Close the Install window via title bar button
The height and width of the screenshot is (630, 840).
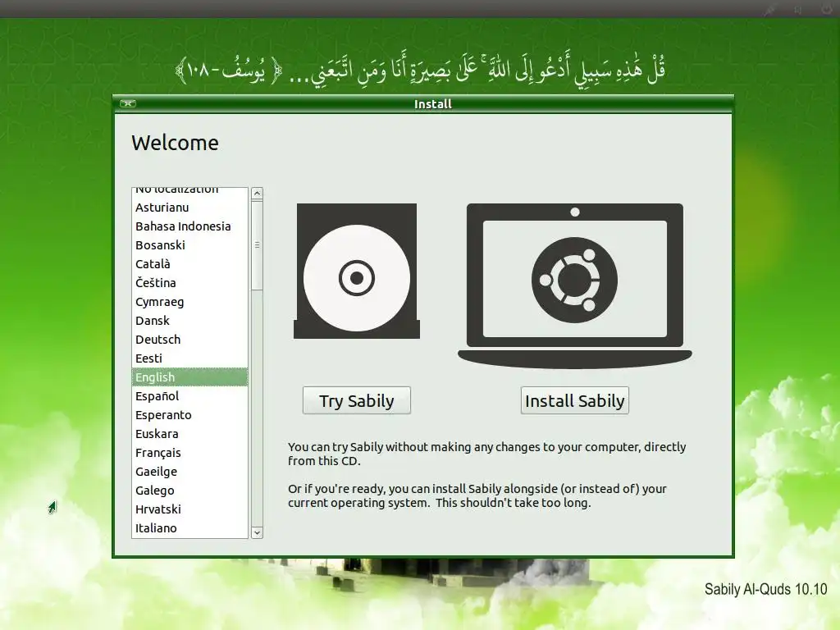(127, 103)
